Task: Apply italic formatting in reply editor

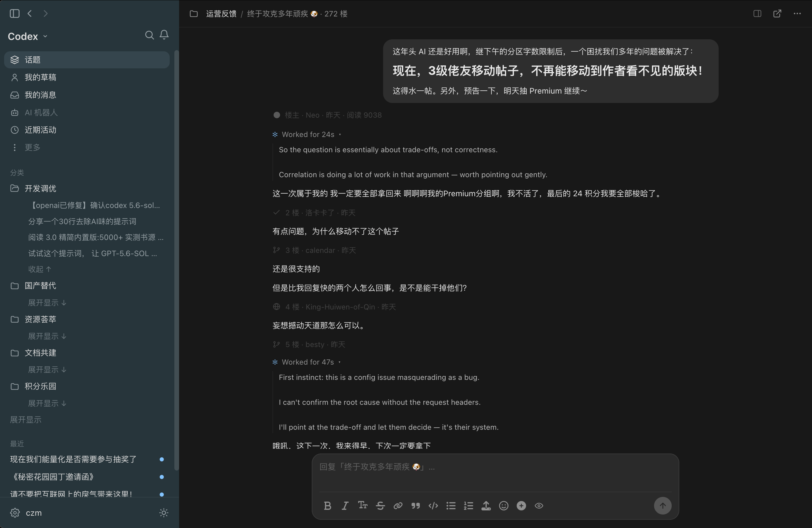Action: tap(345, 505)
